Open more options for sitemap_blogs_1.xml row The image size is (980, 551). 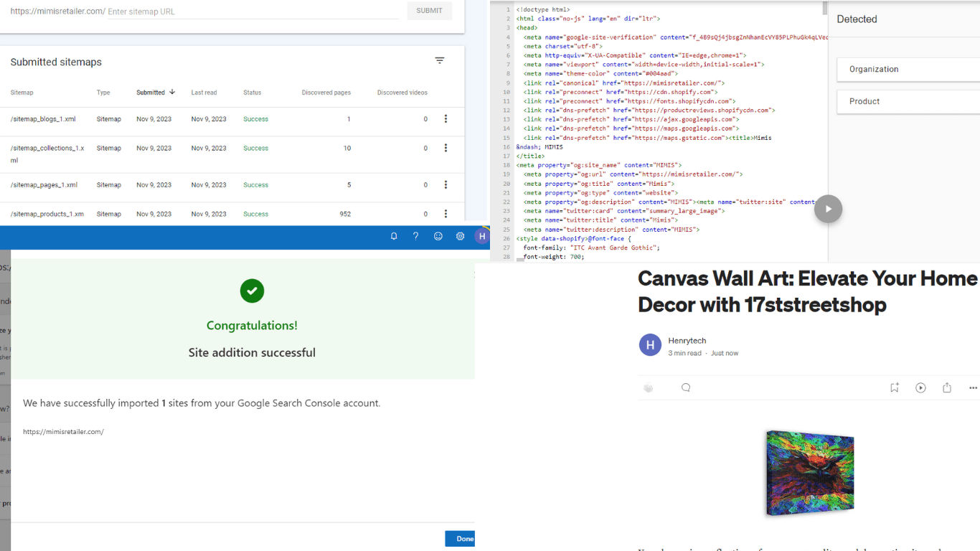446,119
